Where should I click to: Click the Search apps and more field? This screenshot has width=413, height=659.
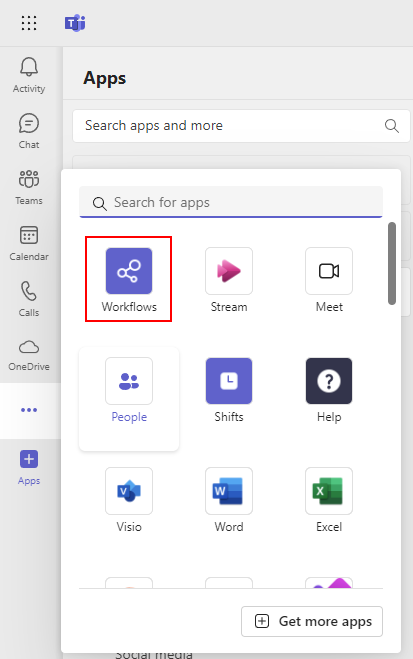click(x=241, y=126)
